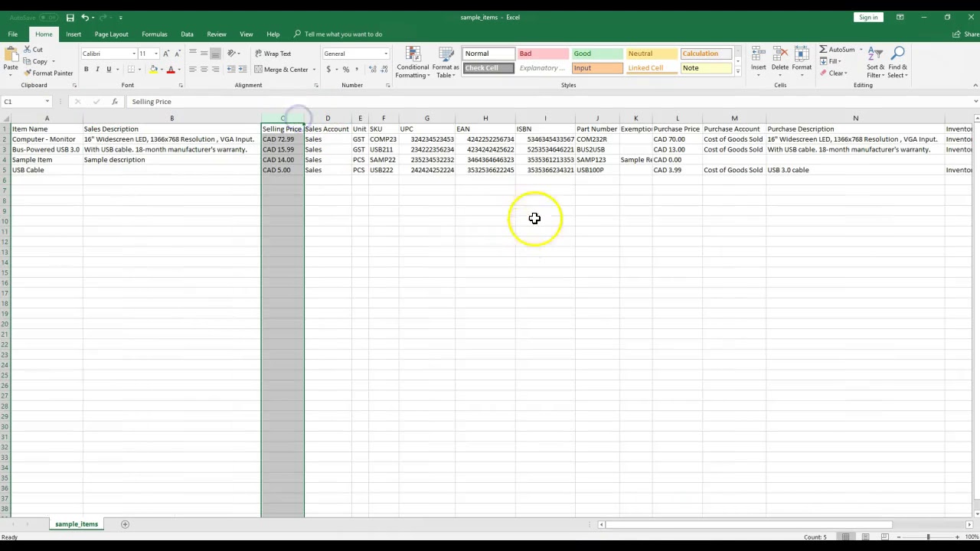
Task: Click the Delete cells icon
Action: click(779, 54)
